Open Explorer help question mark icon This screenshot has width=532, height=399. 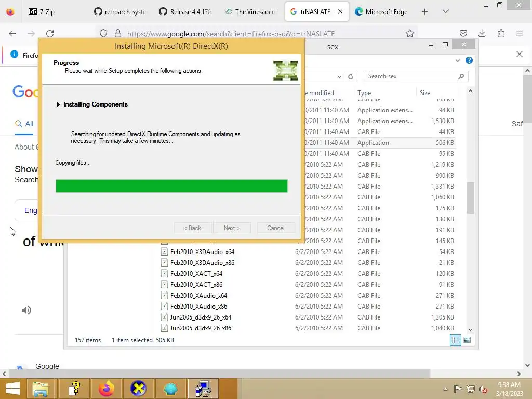469,60
